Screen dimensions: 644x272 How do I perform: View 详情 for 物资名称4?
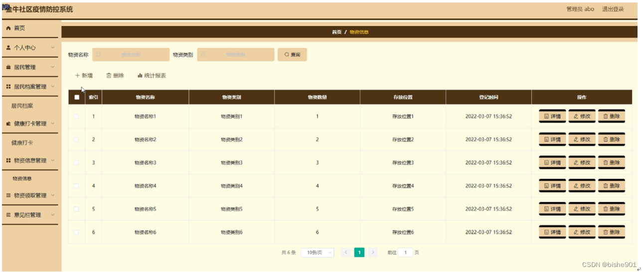pos(552,186)
